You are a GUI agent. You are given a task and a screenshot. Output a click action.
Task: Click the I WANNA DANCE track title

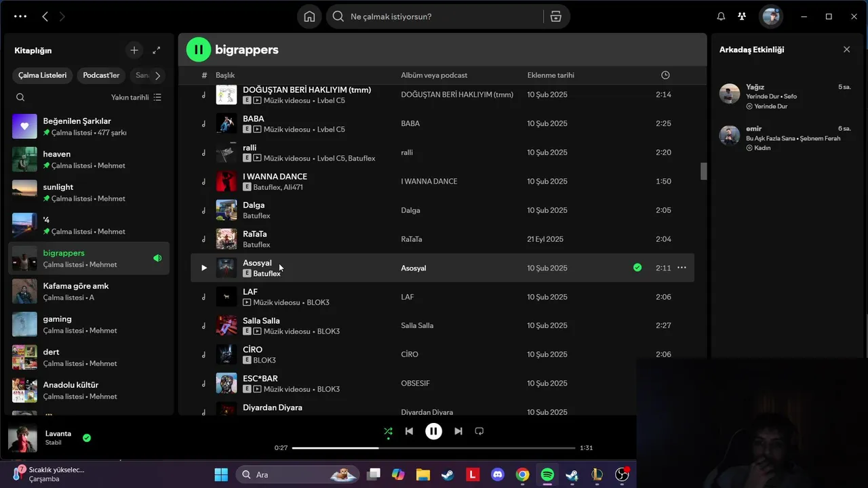coord(275,176)
